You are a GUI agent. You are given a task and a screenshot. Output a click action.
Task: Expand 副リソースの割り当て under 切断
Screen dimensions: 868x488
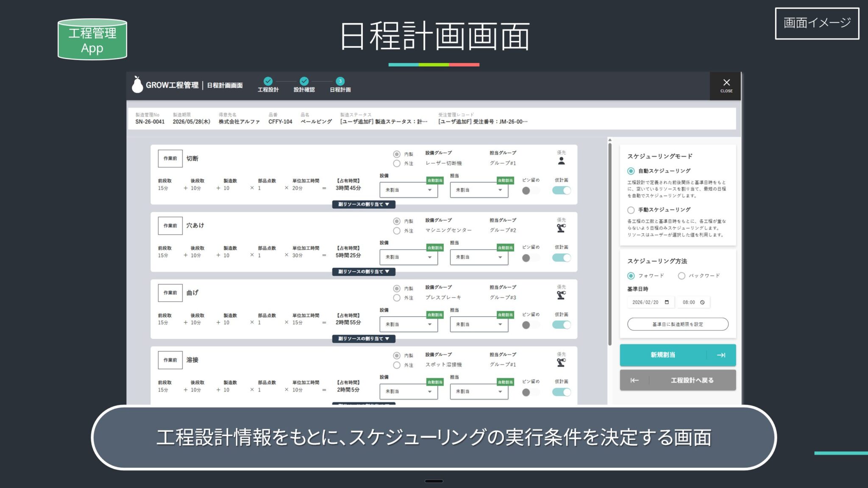click(x=364, y=204)
